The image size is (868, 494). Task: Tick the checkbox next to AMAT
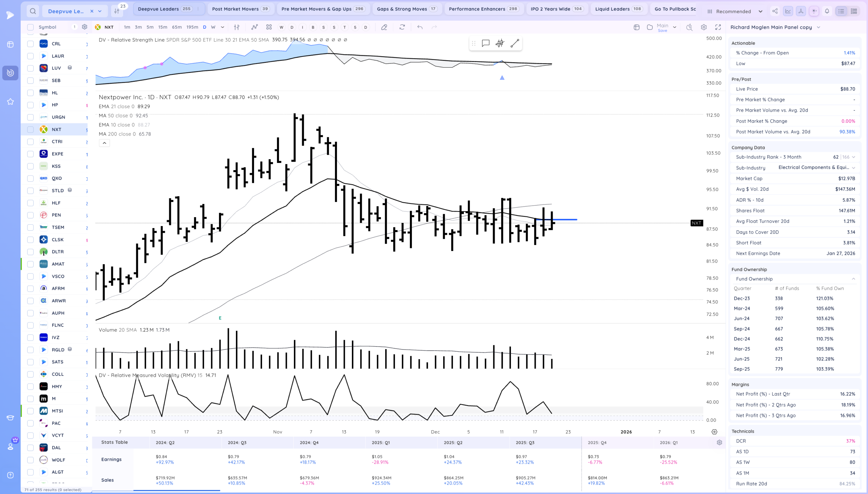tap(31, 264)
